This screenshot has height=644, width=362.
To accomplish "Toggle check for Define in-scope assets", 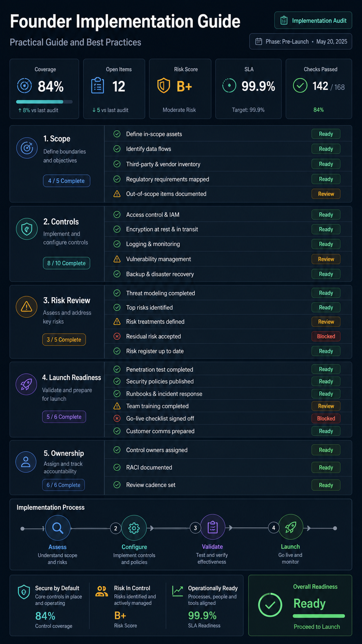I will point(117,134).
